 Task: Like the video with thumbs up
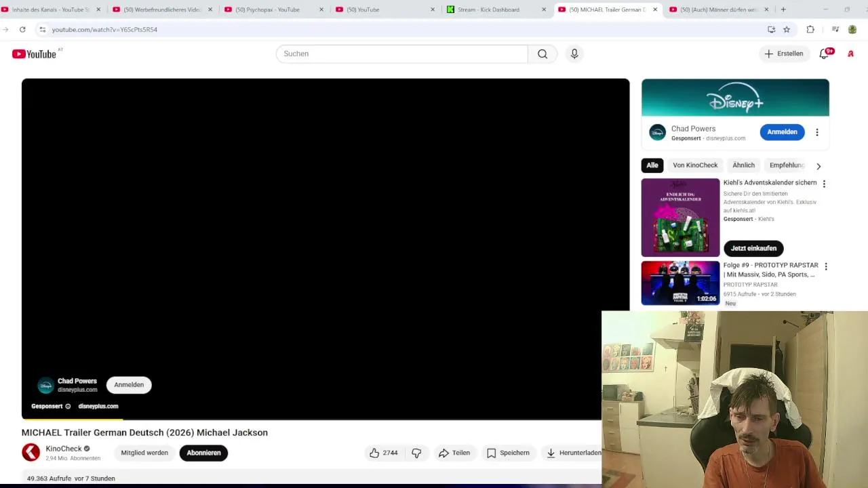[383, 453]
